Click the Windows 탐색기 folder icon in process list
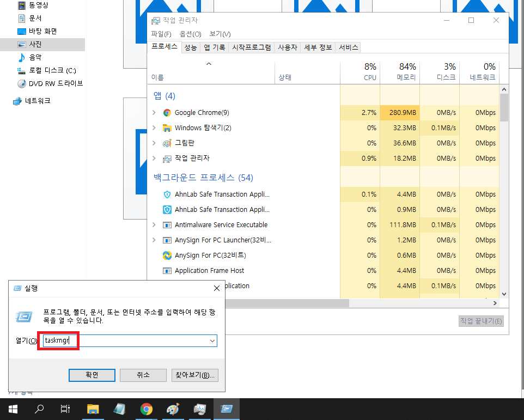524x420 pixels. [167, 128]
